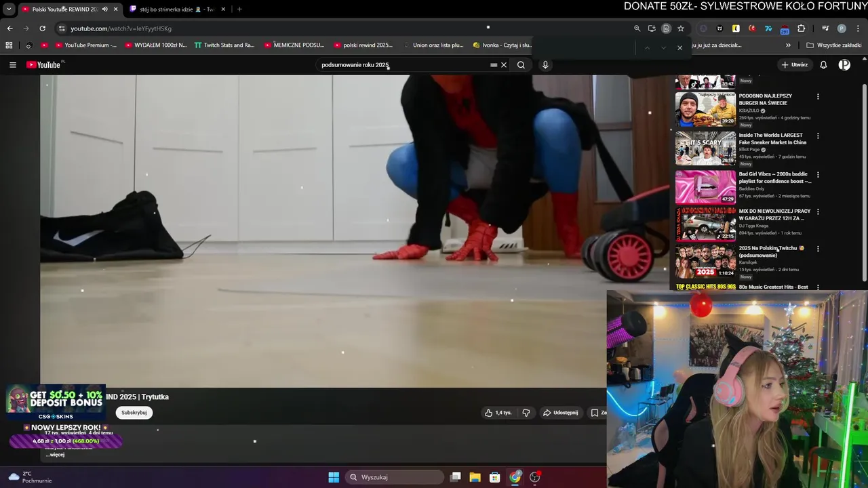This screenshot has width=868, height=488.
Task: Go to the YouTube home logo
Action: point(43,65)
